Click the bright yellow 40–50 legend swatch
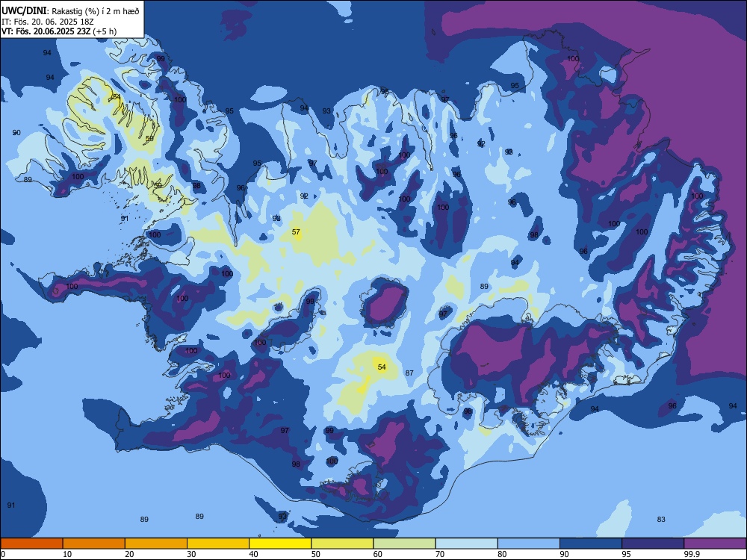 click(280, 544)
